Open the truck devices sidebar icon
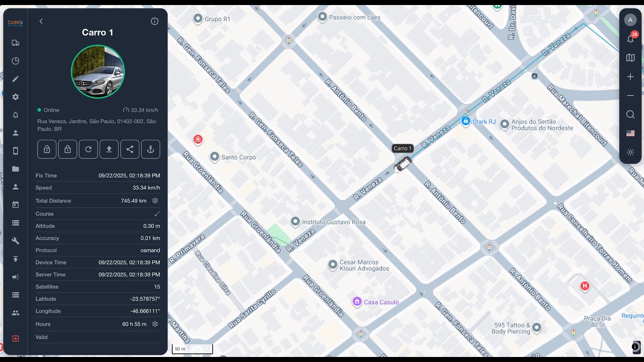 pos(16,43)
